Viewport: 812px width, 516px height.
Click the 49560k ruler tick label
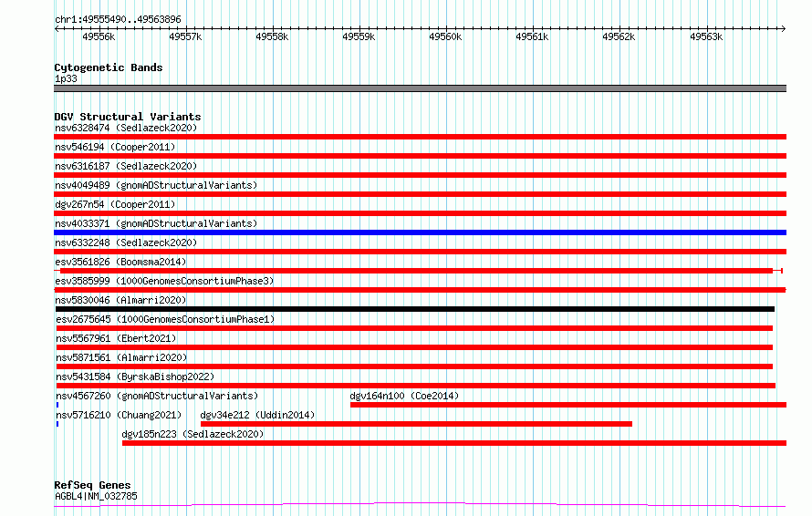pyautogui.click(x=445, y=36)
